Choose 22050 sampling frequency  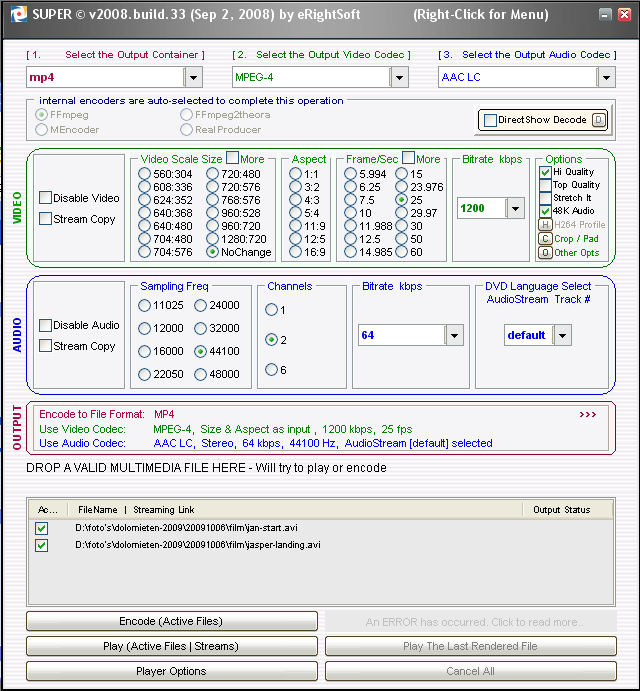(x=145, y=374)
